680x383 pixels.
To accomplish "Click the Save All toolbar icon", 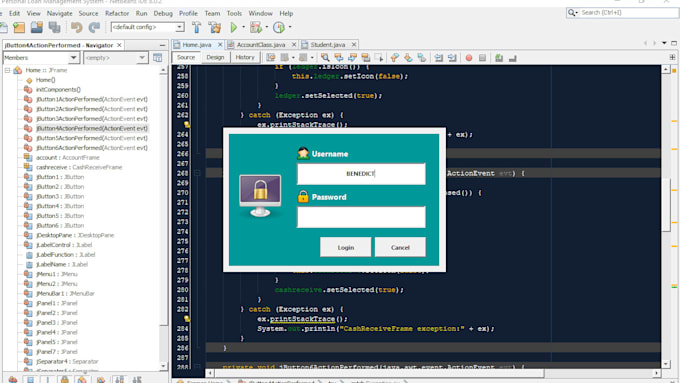I will 55,27.
